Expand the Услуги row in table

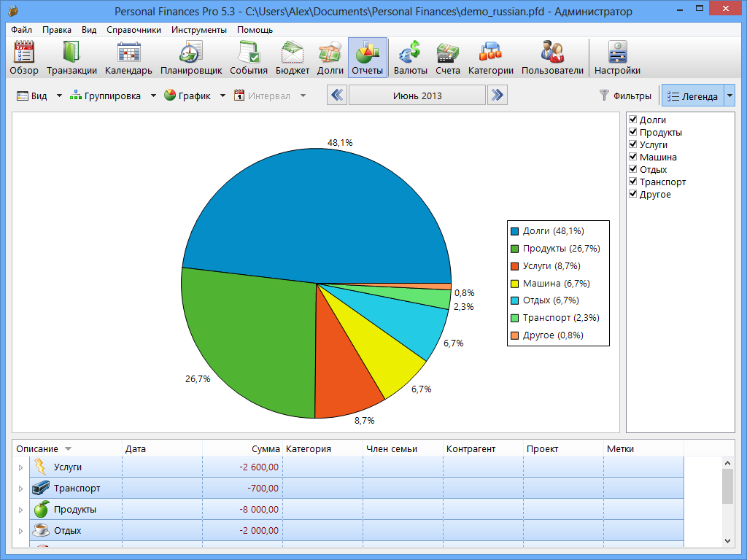click(x=20, y=467)
